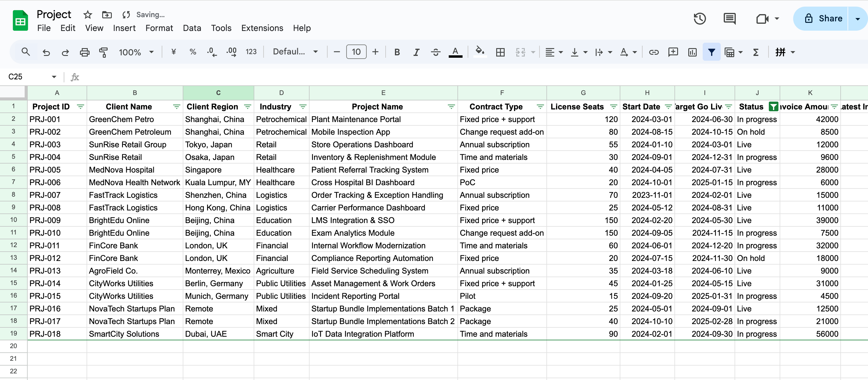
Task: Click the C25 name box field
Action: [27, 77]
